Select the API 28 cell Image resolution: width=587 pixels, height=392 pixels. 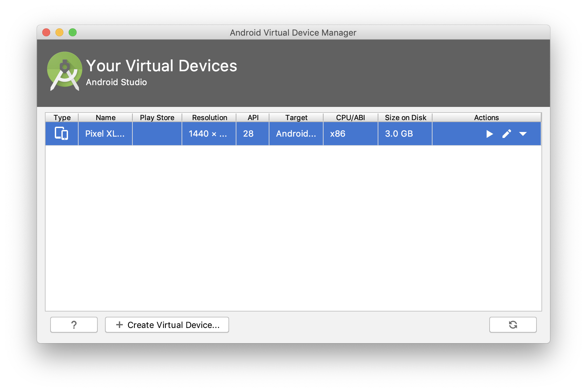point(253,134)
